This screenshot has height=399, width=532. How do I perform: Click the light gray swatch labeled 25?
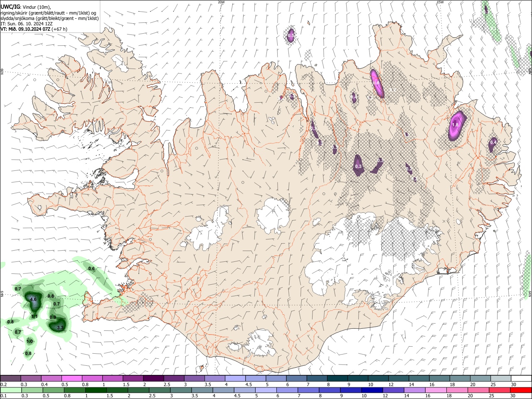[x=500, y=379]
